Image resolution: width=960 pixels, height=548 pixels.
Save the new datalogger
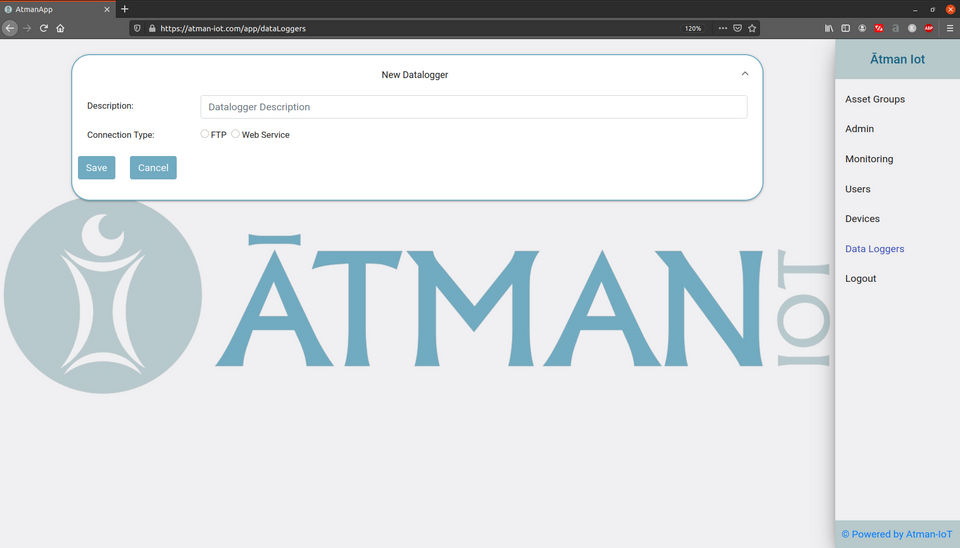(x=96, y=168)
